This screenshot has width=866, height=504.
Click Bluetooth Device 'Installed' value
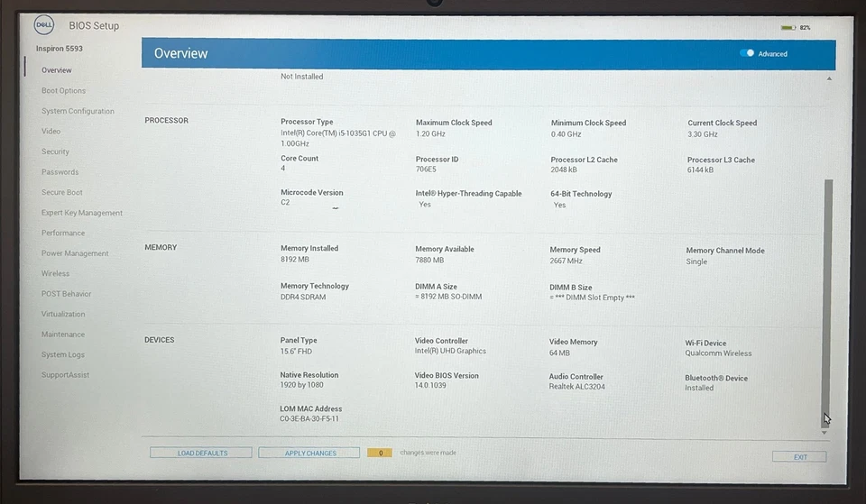click(699, 388)
